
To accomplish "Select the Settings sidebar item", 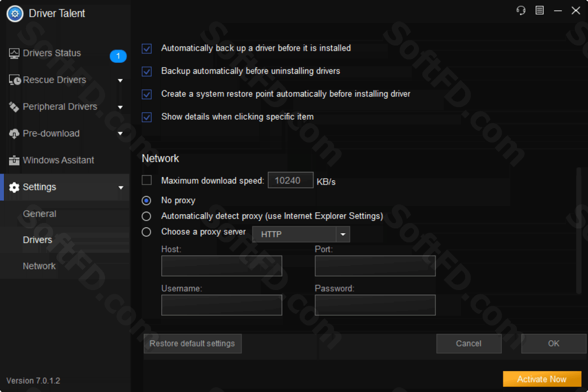I will [65, 187].
